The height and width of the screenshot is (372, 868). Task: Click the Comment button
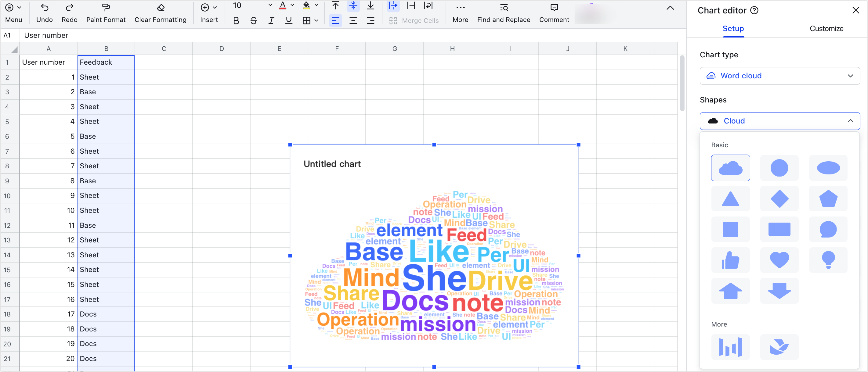[x=554, y=13]
